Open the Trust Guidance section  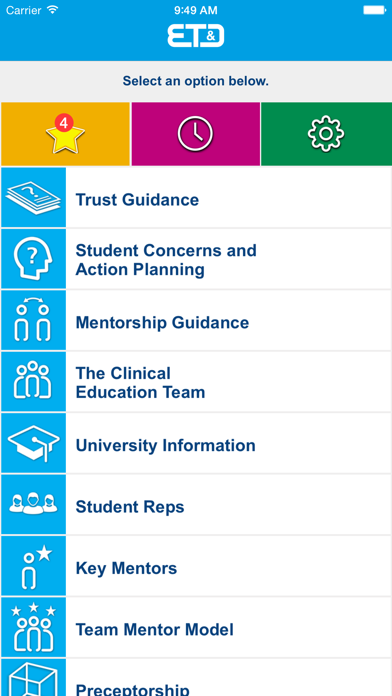[196, 198]
